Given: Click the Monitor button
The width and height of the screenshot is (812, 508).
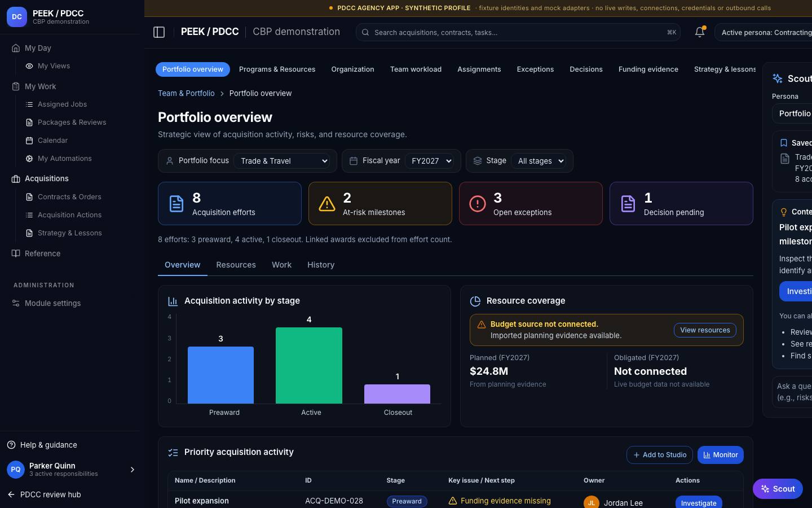Looking at the screenshot, I should tap(721, 455).
